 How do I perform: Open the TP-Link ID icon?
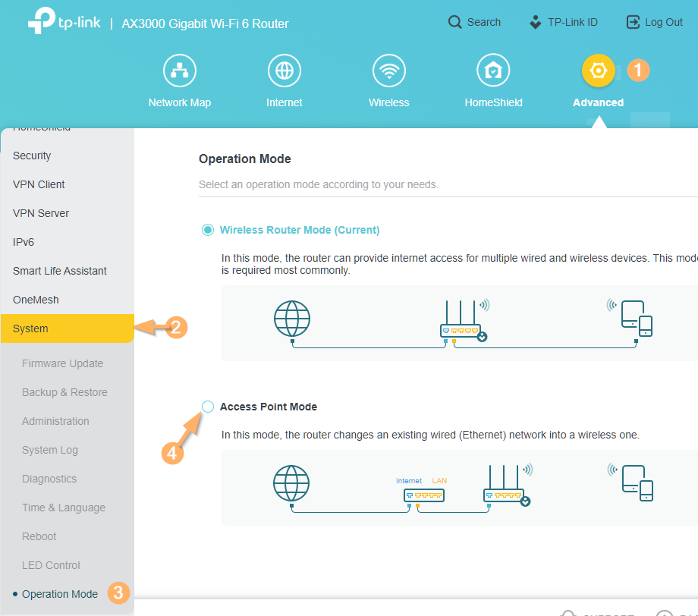(535, 22)
